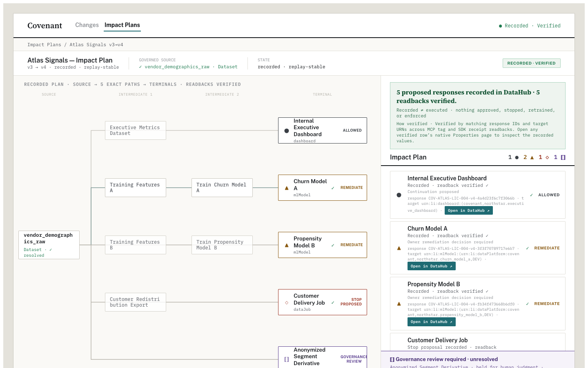Click the Train Churn Model A node
588x368 pixels.
pyautogui.click(x=222, y=188)
